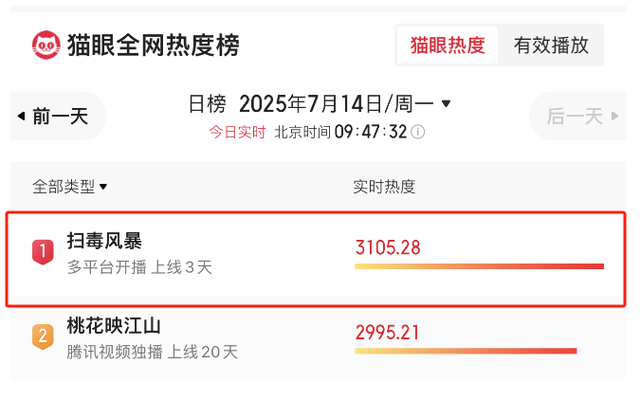Click heat value 3105.28
640x400 pixels.
tap(387, 246)
